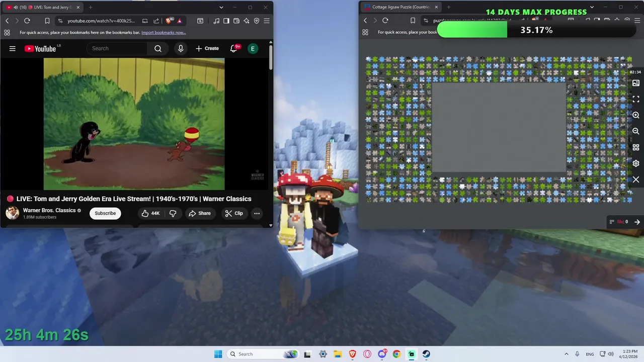
Task: Click the YouTube search magnifier button
Action: pos(158,48)
